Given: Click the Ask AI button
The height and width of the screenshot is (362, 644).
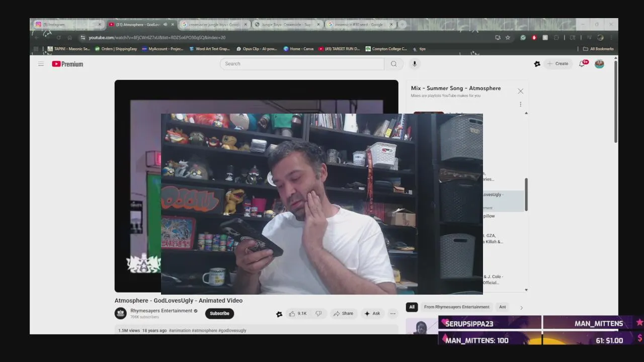Looking at the screenshot, I should (372, 313).
